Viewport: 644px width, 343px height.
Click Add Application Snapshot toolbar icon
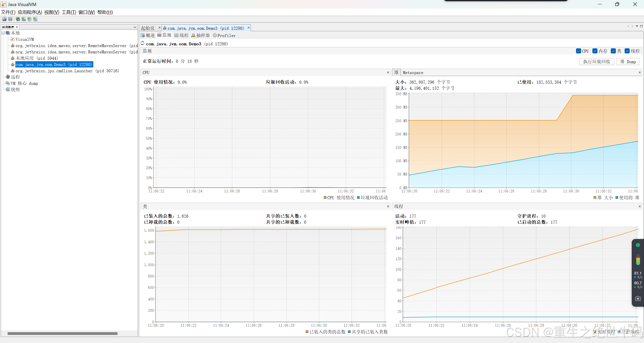(x=35, y=19)
